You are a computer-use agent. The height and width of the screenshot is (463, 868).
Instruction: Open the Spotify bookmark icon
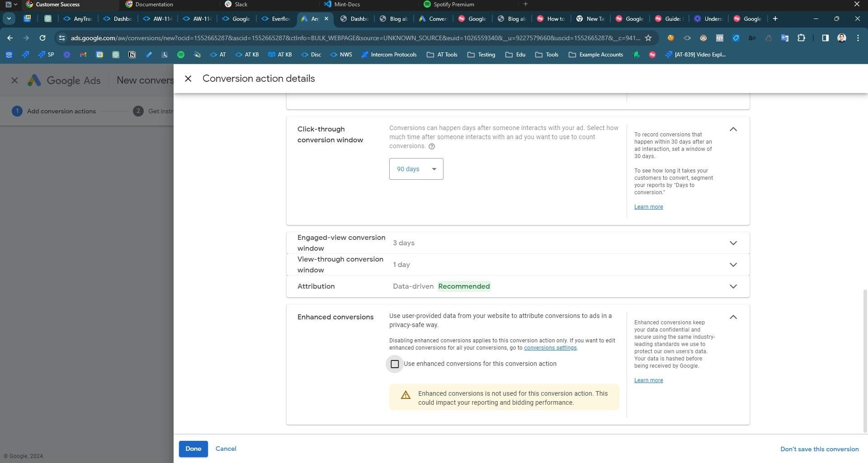pos(181,54)
